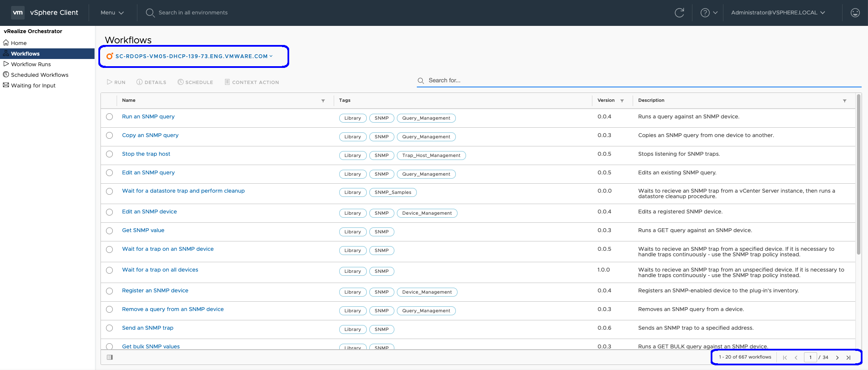
Task: Open Scheduled Workflows in the sidebar
Action: click(39, 75)
